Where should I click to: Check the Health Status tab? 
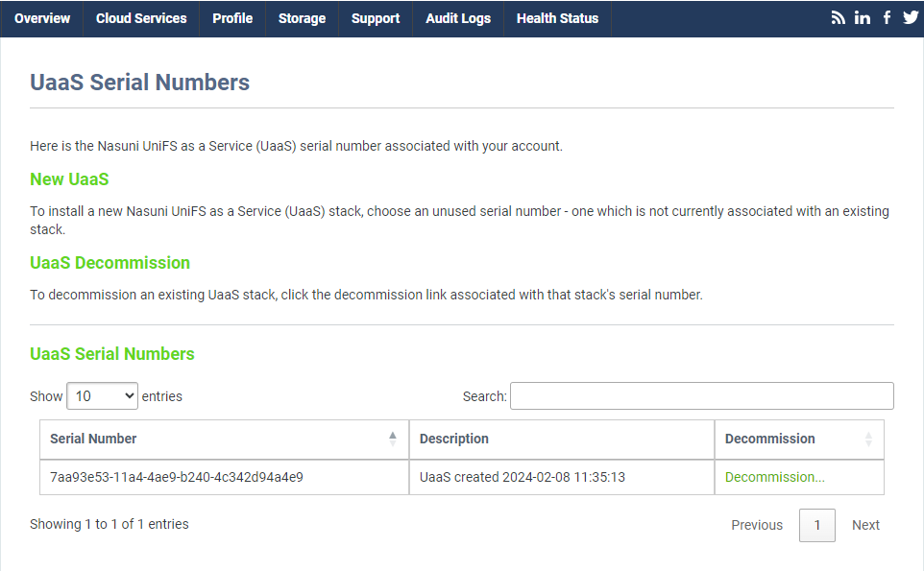[557, 19]
